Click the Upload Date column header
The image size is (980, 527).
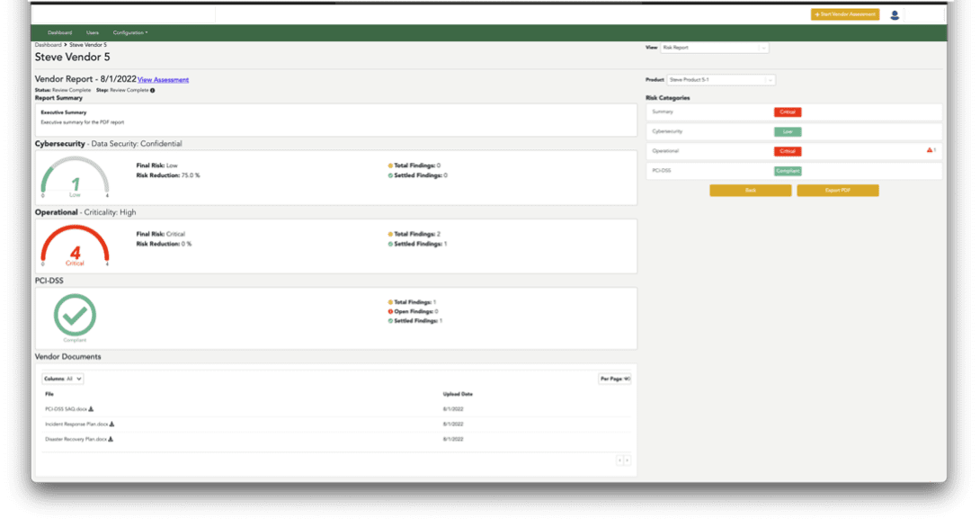point(458,394)
